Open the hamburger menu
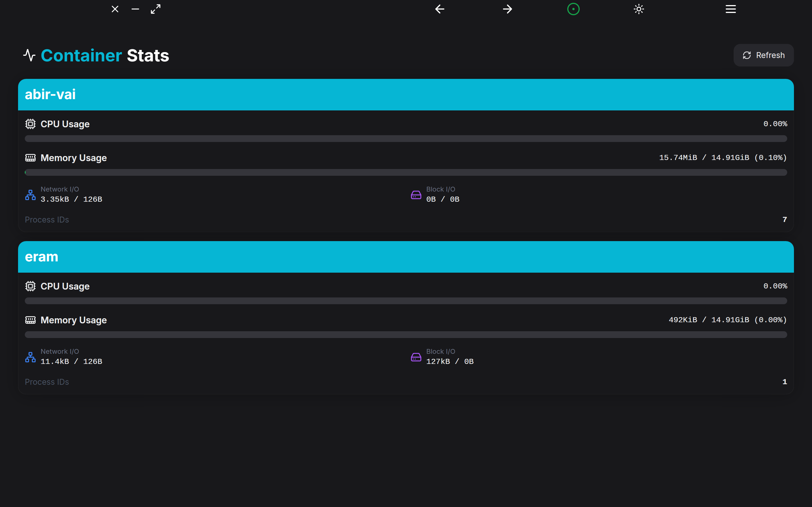The height and width of the screenshot is (507, 812). click(x=731, y=9)
